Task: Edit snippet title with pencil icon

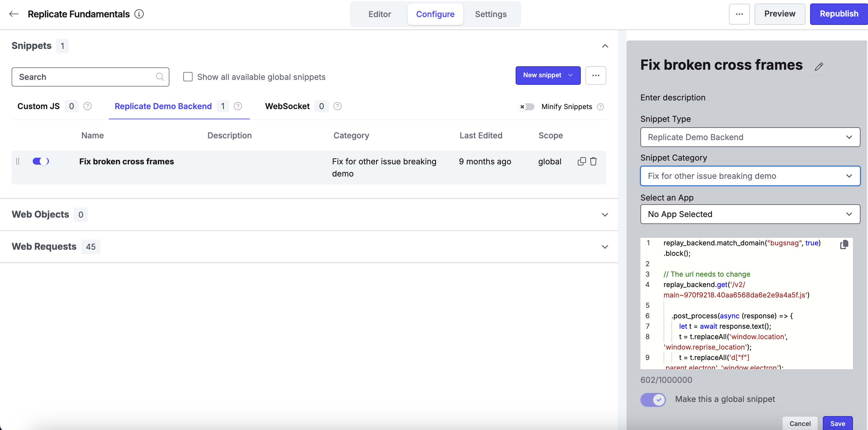Action: tap(819, 67)
